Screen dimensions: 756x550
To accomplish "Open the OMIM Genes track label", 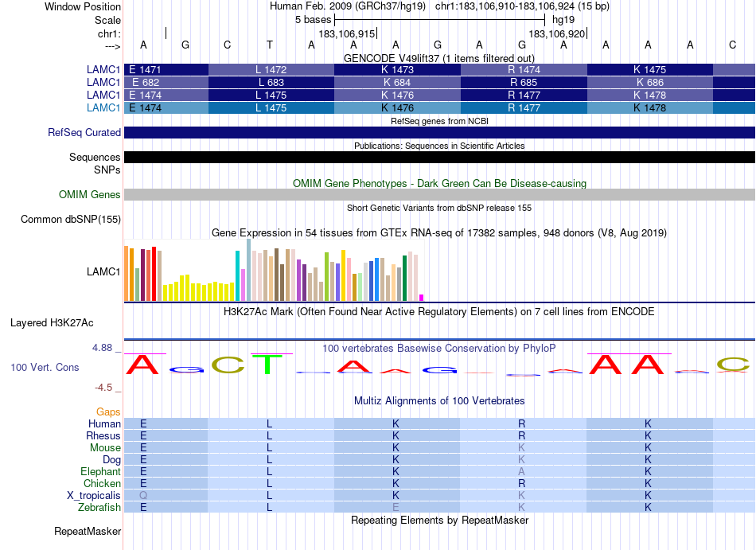I will (90, 195).
